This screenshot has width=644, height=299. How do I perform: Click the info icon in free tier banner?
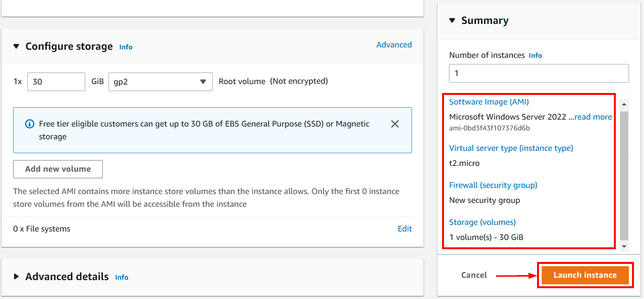coord(30,124)
